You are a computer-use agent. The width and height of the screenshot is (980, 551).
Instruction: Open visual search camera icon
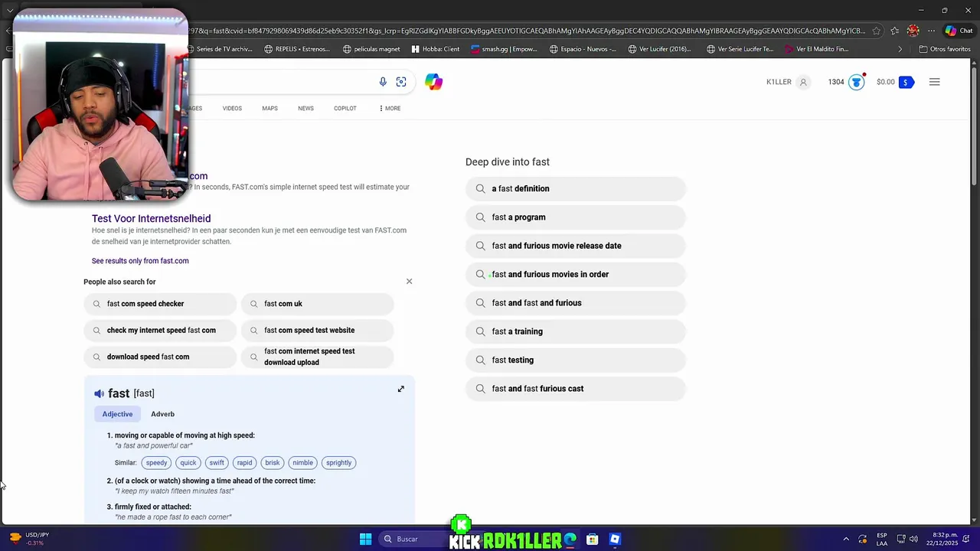(401, 82)
